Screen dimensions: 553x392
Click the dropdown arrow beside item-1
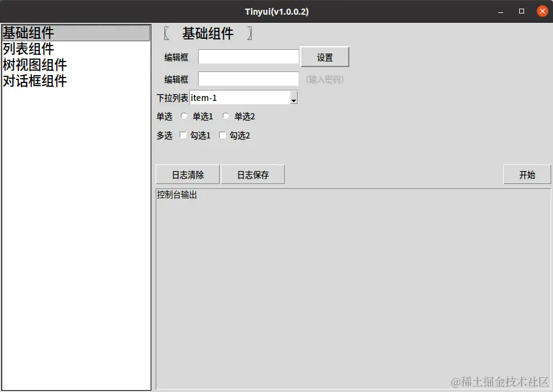pos(293,98)
